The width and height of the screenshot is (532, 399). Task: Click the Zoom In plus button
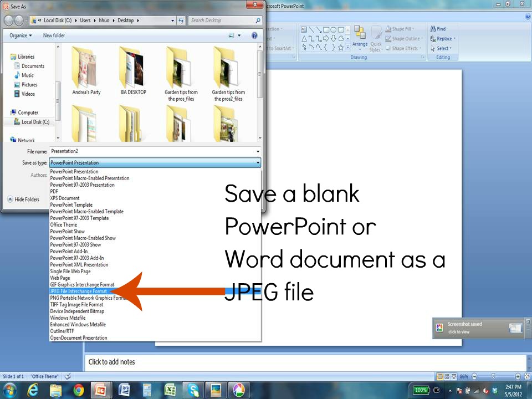[x=518, y=376]
